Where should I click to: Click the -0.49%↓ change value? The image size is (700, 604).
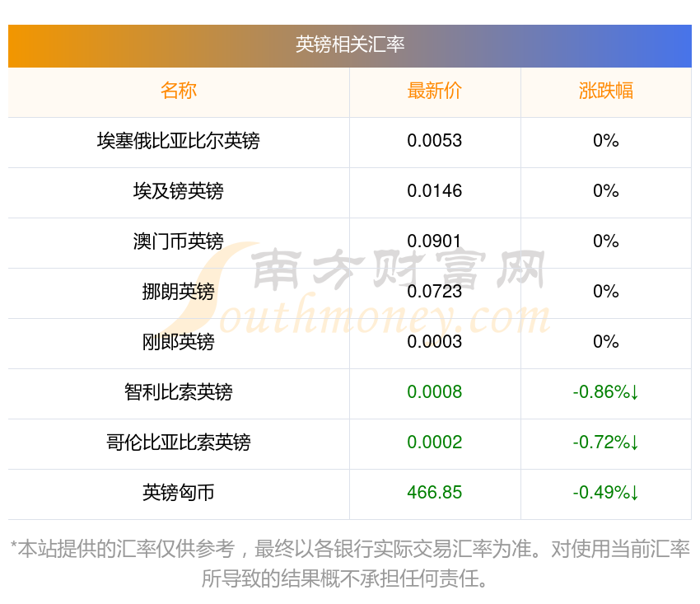606,493
